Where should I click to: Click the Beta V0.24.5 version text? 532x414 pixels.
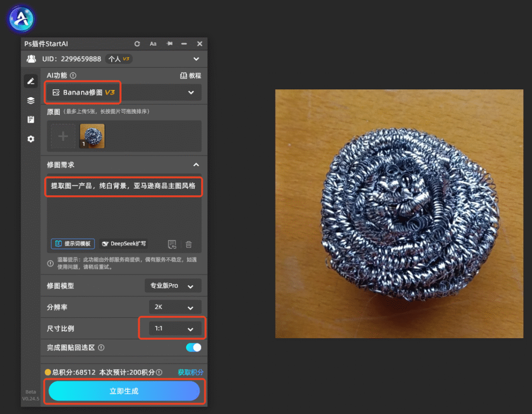click(x=31, y=395)
